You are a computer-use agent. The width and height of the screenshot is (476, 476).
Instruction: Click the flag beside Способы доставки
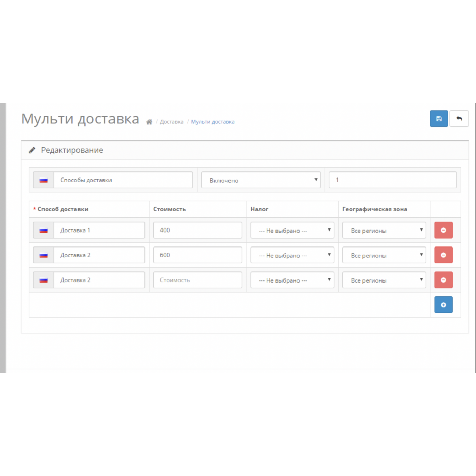(x=44, y=180)
